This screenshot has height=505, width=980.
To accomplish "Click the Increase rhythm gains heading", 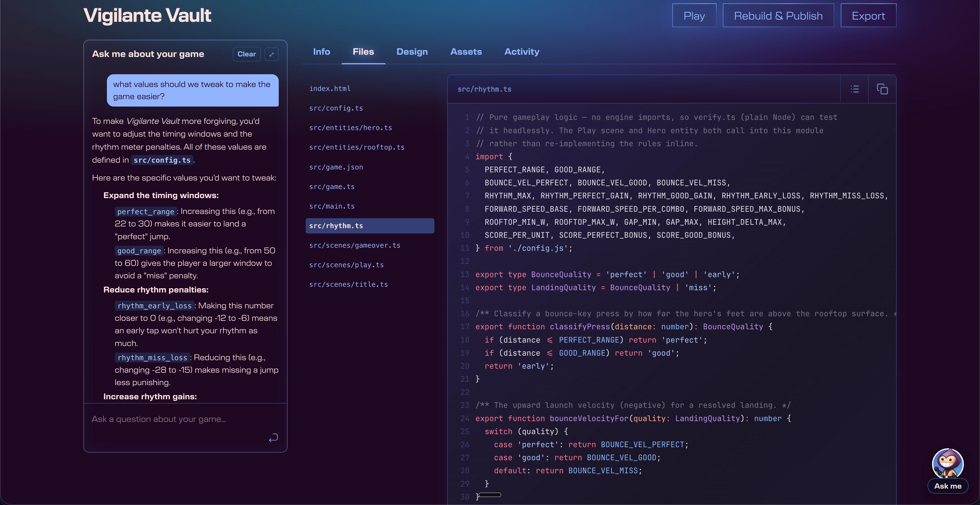I will point(150,397).
